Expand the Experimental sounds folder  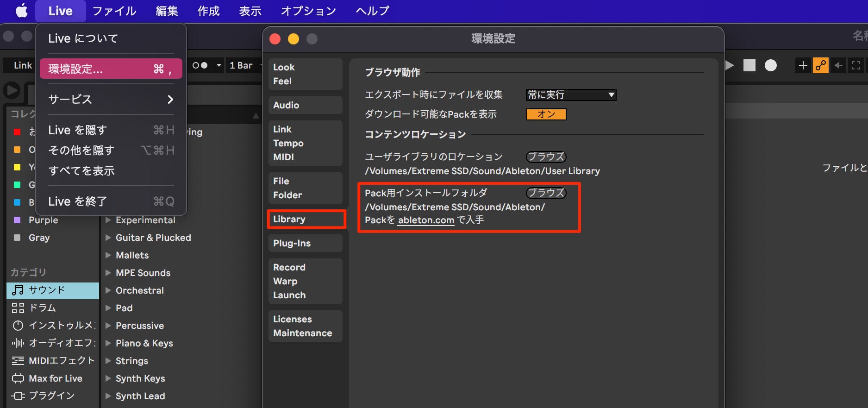(108, 220)
